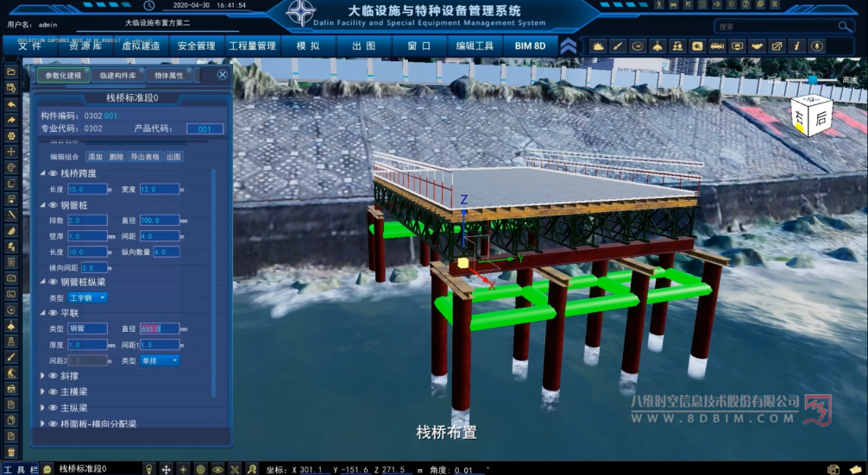Click the trash bin icon in left sidebar
The image size is (868, 475).
pyautogui.click(x=11, y=452)
